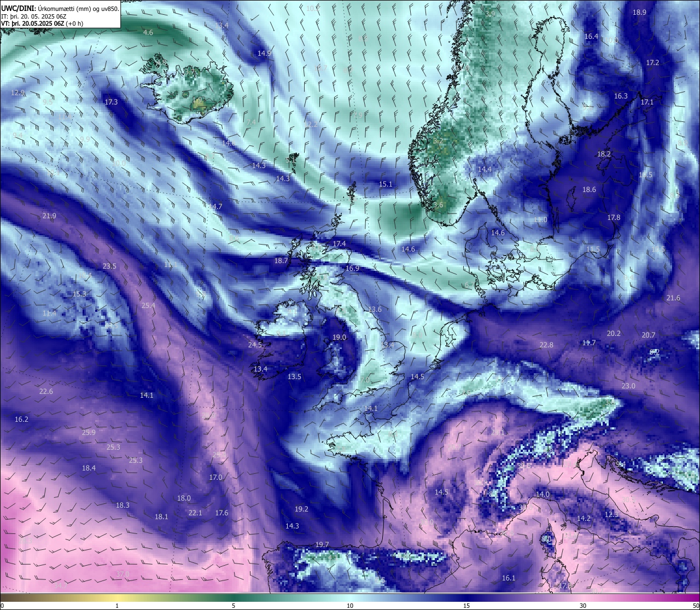Click the 18.6 value over the Baltic
The height and width of the screenshot is (610, 700).
coord(589,189)
